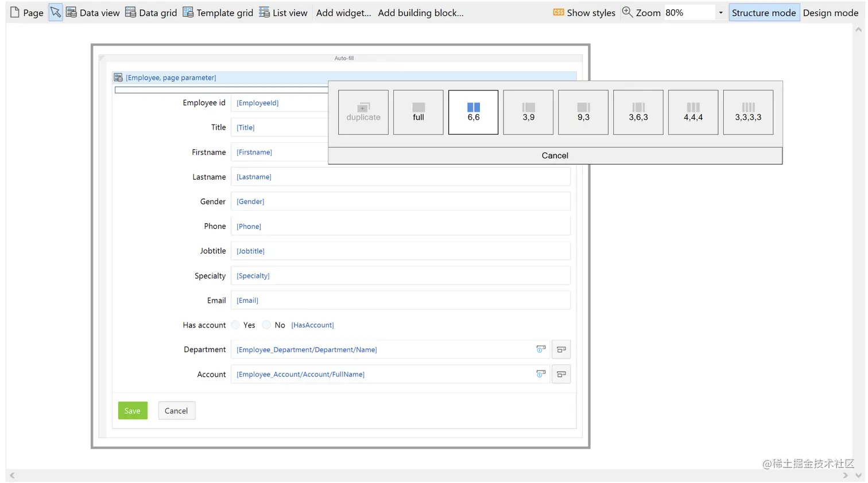Click the Email label
This screenshot has width=868, height=483.
(x=216, y=300)
